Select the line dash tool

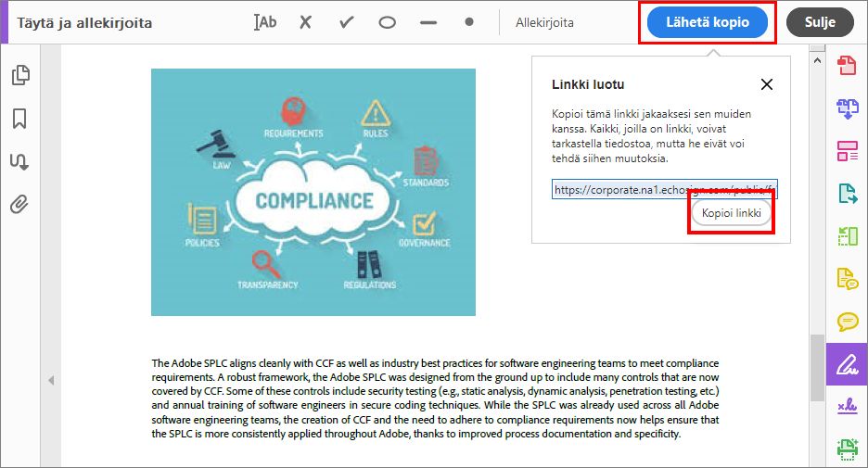(428, 22)
